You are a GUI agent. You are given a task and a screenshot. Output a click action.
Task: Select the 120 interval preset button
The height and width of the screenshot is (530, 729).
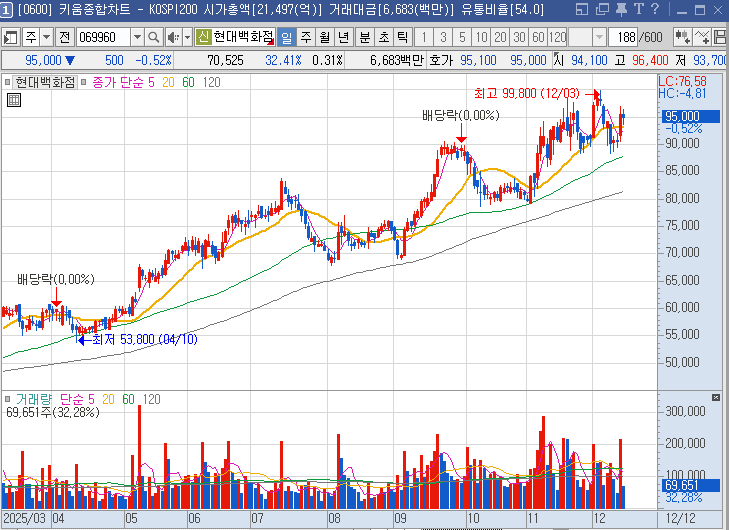tap(558, 37)
